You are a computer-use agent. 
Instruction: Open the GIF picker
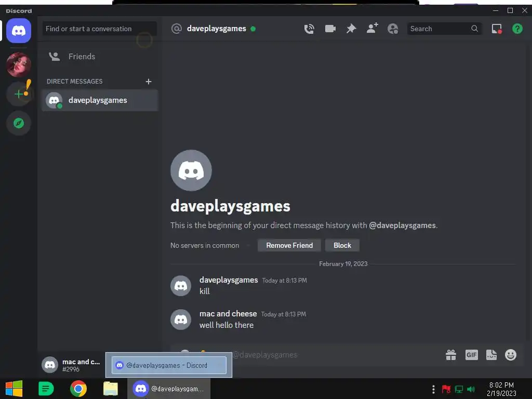[471, 355]
